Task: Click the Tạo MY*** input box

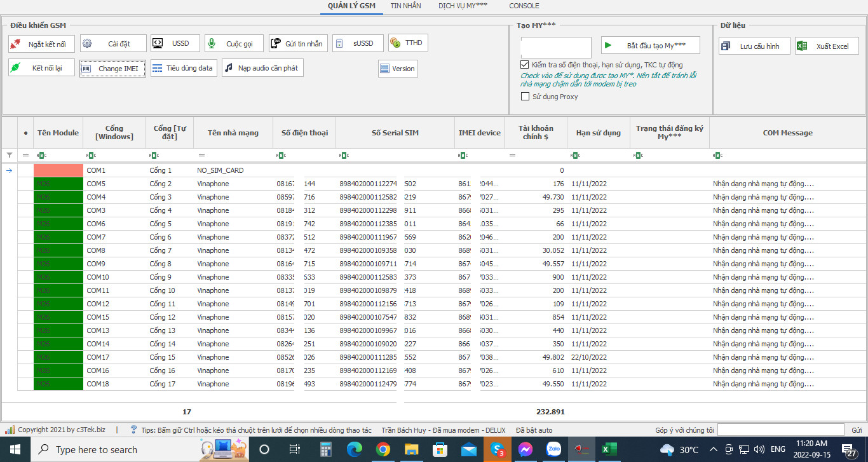Action: tap(556, 47)
